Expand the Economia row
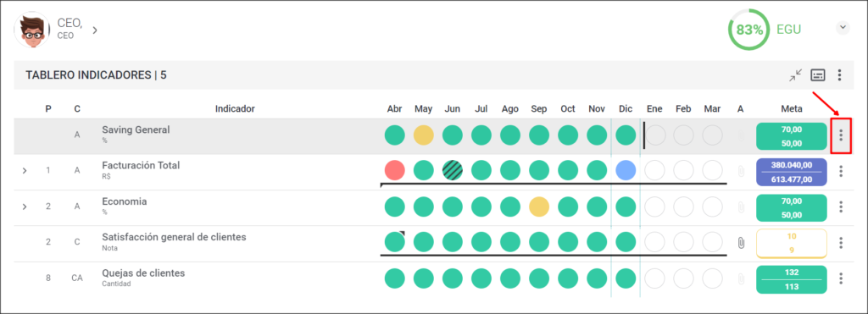The image size is (868, 314). point(25,207)
